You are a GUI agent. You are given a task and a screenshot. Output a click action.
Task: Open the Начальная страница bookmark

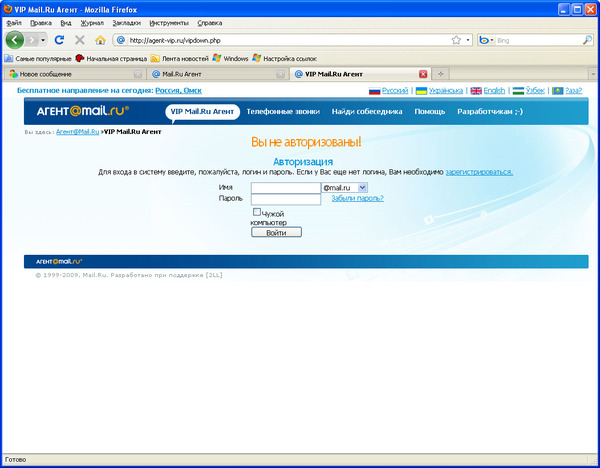tap(111, 59)
